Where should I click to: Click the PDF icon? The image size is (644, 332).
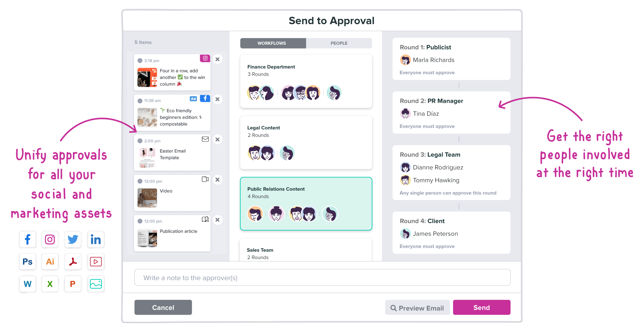pyautogui.click(x=73, y=262)
